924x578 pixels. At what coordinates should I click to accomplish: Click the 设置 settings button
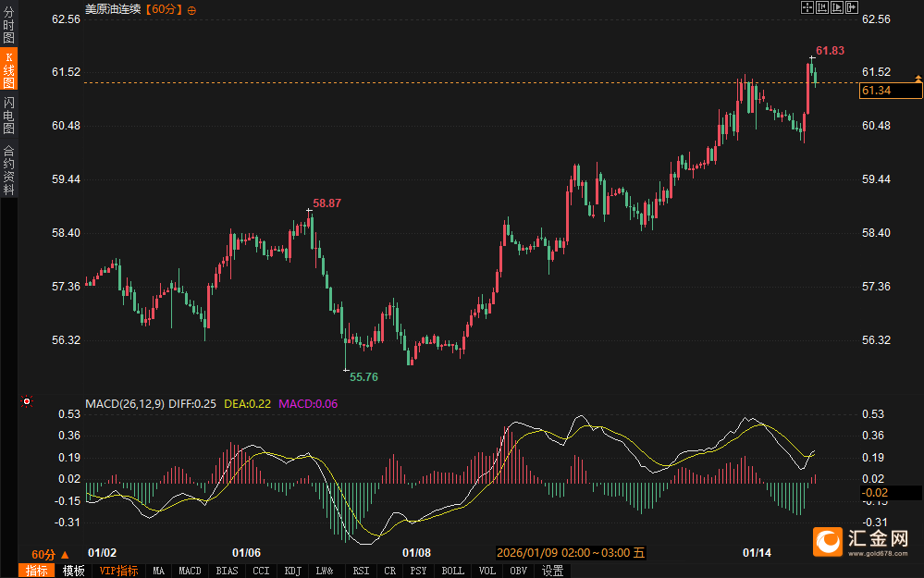pos(553,571)
